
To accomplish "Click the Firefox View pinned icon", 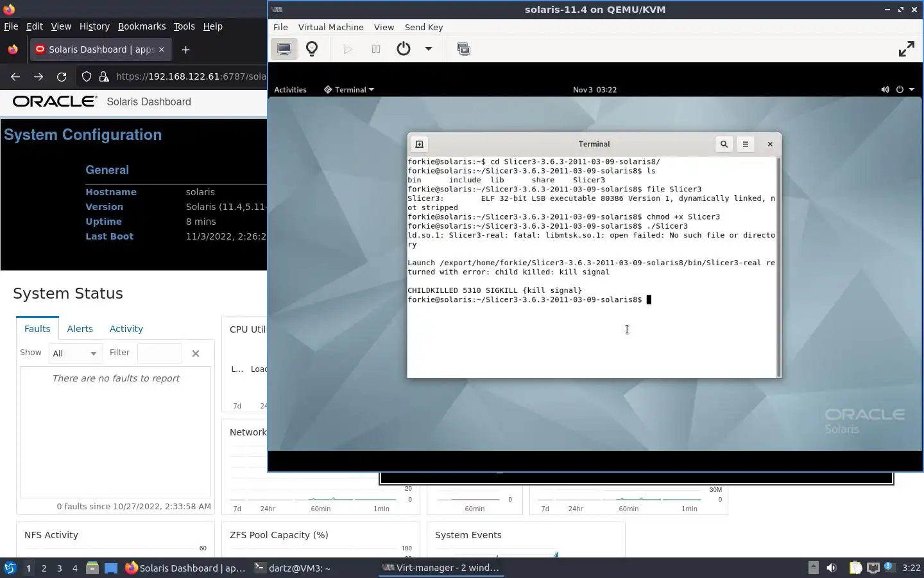I will pyautogui.click(x=13, y=49).
